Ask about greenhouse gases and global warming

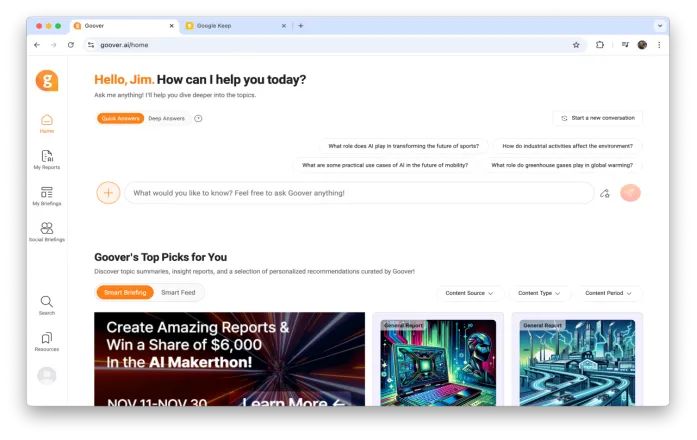[x=562, y=165]
